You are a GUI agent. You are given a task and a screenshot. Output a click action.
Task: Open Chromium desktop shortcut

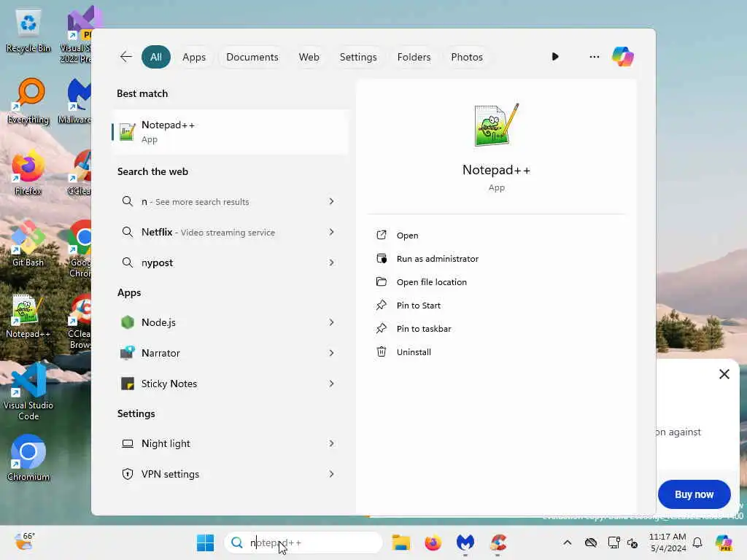[x=28, y=458]
